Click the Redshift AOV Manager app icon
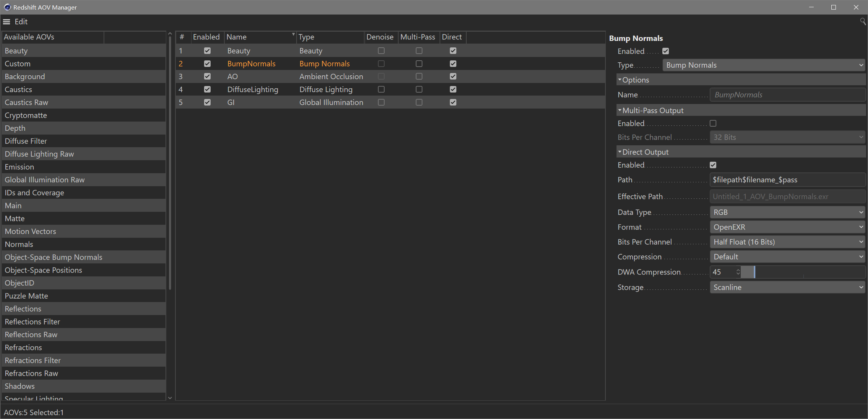 (x=7, y=7)
